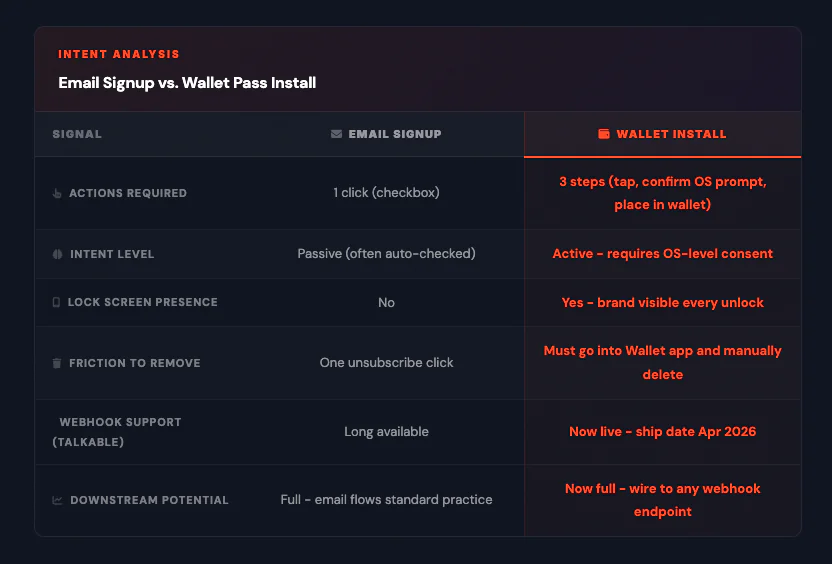Click "Now live – ship date Apr 2026" cell
Image resolution: width=832 pixels, height=564 pixels.
coord(662,432)
